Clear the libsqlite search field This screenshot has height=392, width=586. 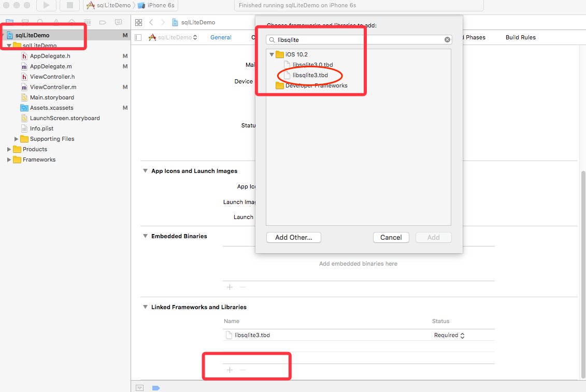tap(447, 39)
